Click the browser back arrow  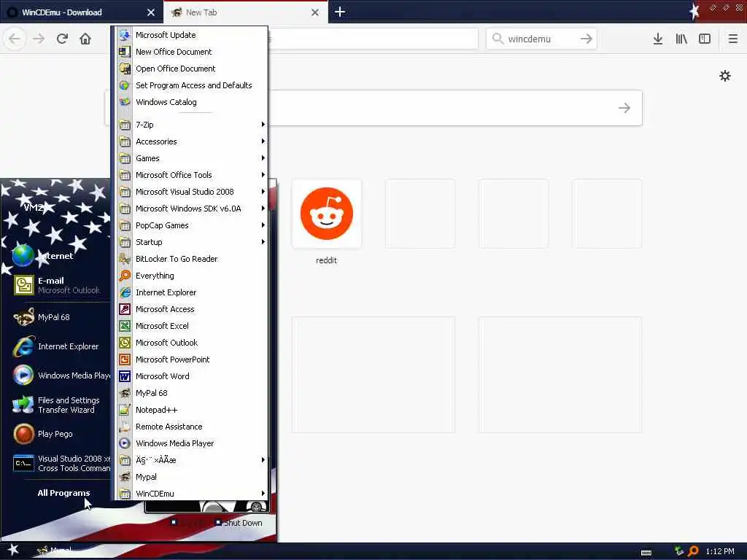coord(15,39)
